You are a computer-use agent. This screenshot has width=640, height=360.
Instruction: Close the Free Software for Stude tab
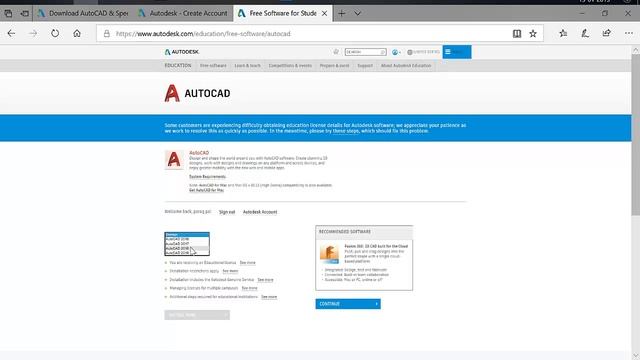(x=324, y=13)
